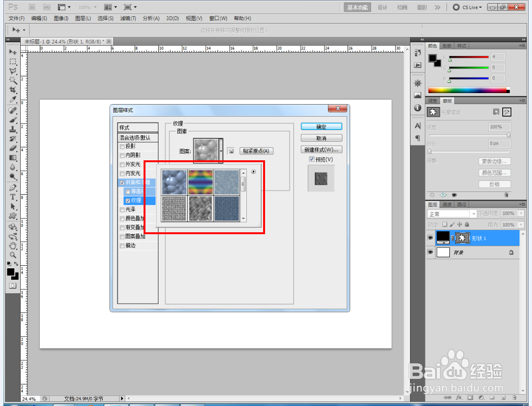Open the pattern dropdown arrow beside thumbnail

tap(221, 151)
